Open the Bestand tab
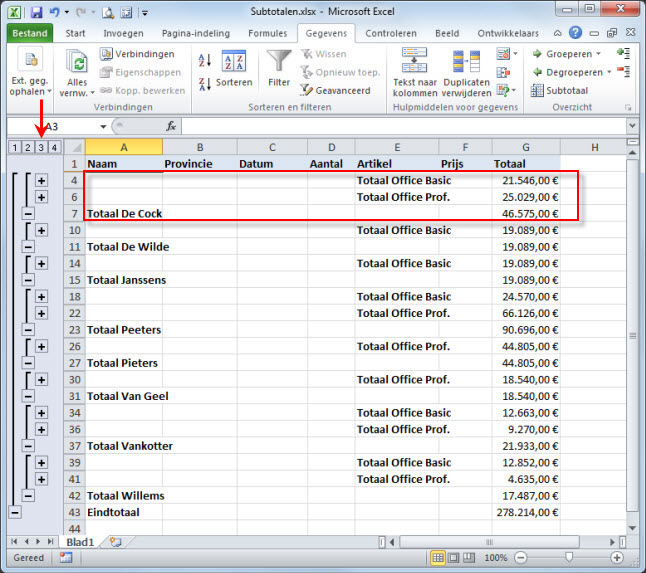 pyautogui.click(x=30, y=33)
